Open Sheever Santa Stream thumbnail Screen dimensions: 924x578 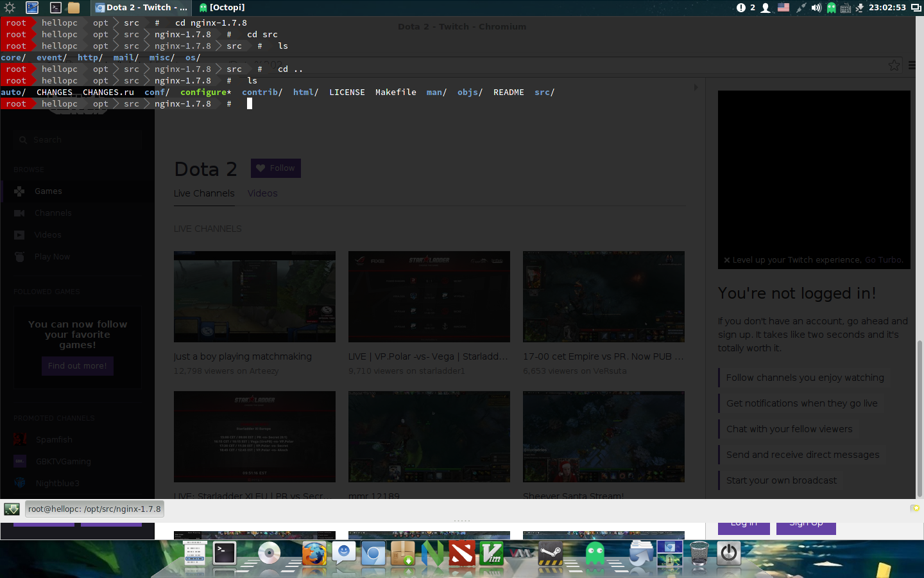(x=604, y=437)
